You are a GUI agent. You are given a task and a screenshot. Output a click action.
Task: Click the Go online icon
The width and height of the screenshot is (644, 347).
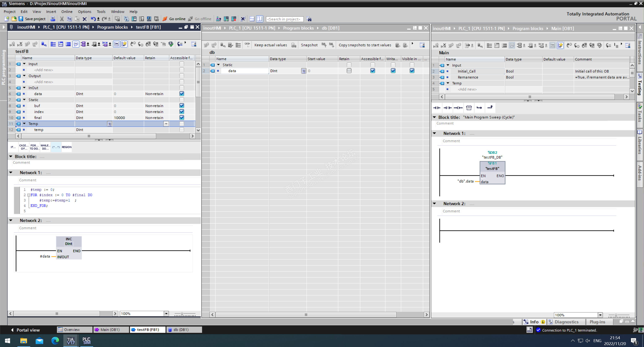click(x=165, y=19)
